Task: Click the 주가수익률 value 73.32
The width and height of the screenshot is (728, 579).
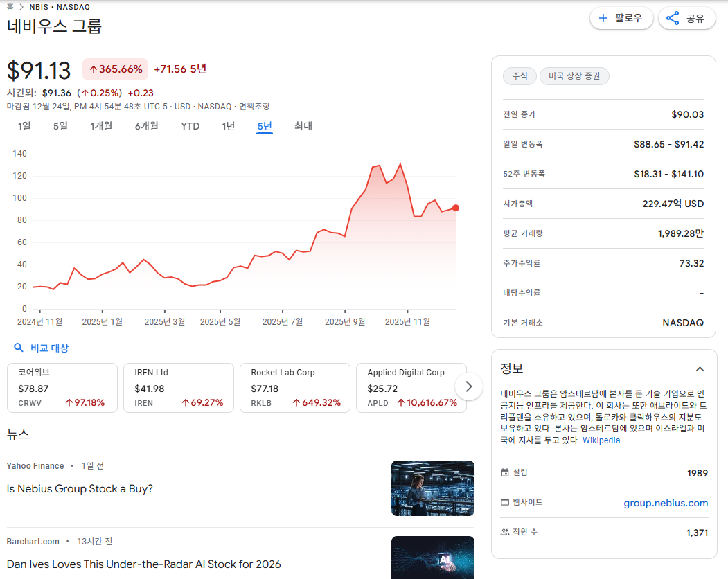Action: click(692, 263)
